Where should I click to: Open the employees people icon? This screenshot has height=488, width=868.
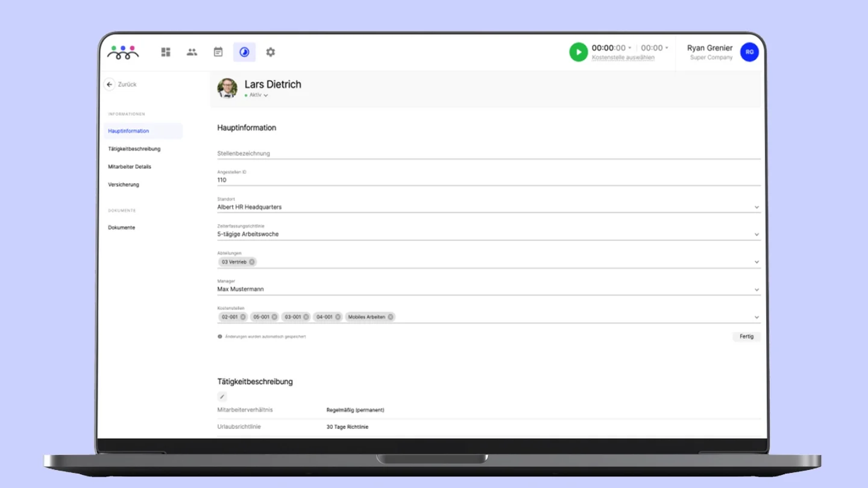click(x=192, y=52)
